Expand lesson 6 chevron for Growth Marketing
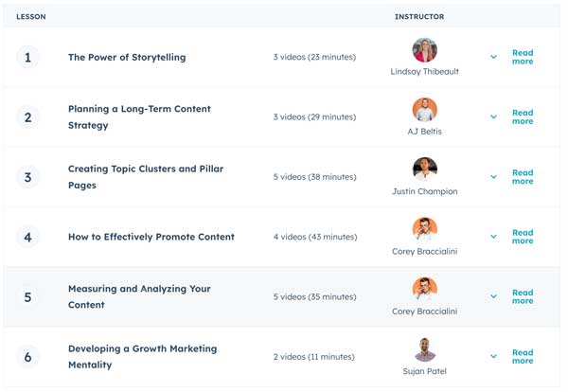 [x=493, y=357]
